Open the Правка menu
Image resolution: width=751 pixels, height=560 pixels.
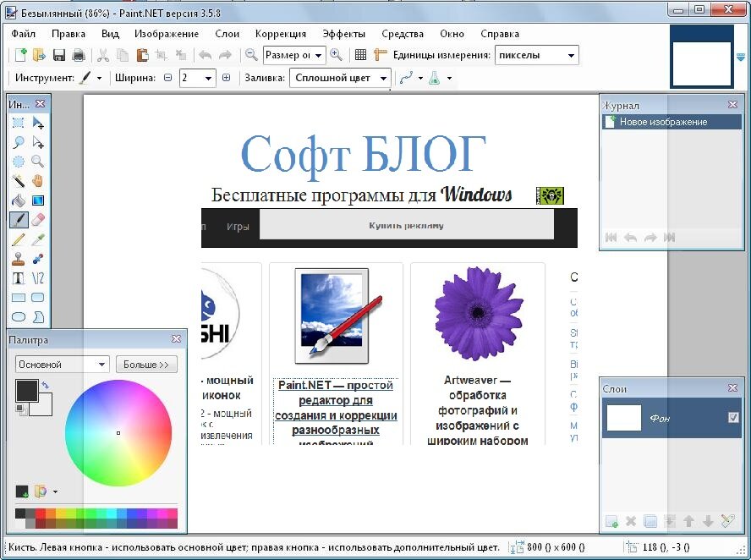tap(69, 34)
